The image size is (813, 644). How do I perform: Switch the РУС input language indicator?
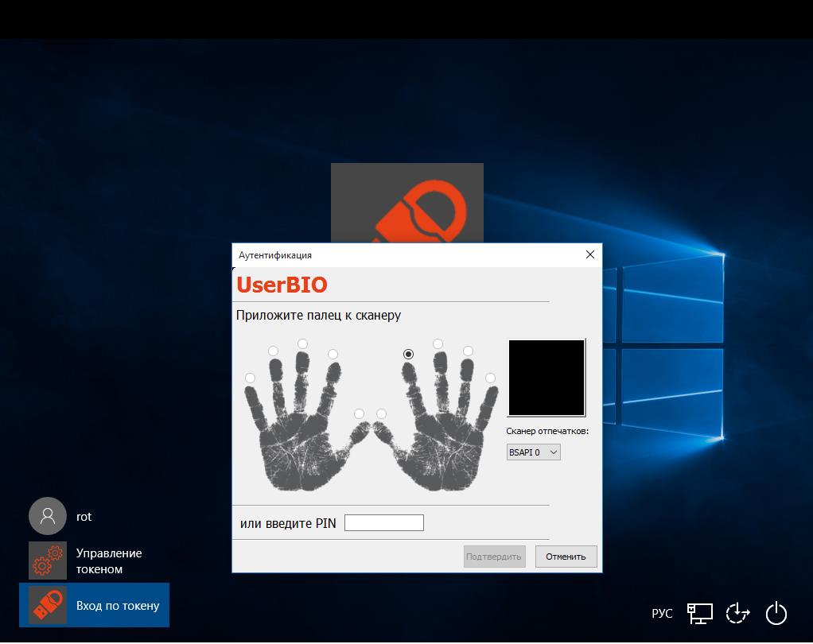662,614
